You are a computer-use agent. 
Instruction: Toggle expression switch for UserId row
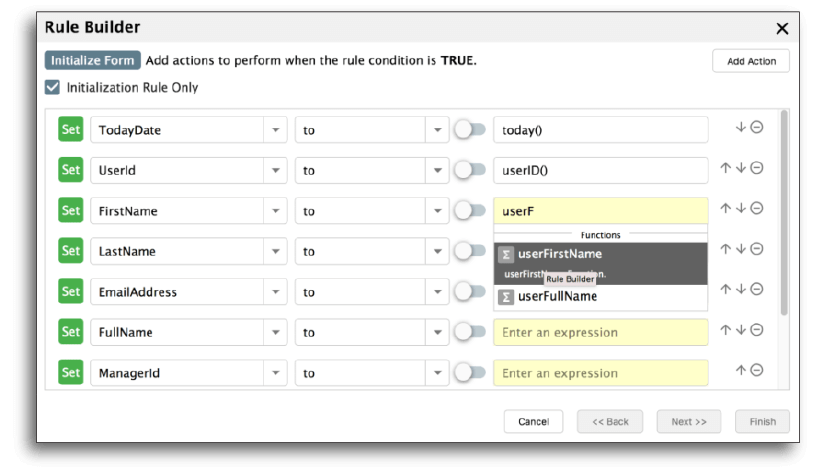point(470,170)
